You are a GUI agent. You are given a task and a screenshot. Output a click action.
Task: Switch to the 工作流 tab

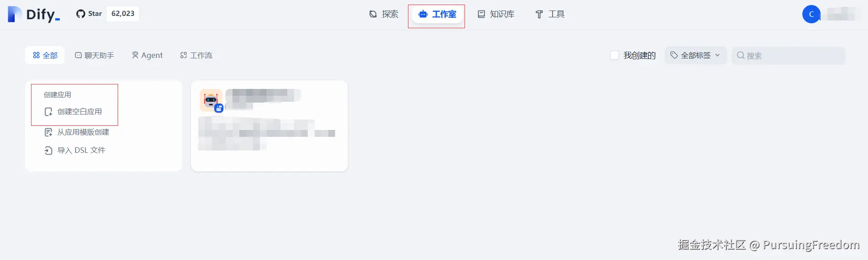coord(196,55)
